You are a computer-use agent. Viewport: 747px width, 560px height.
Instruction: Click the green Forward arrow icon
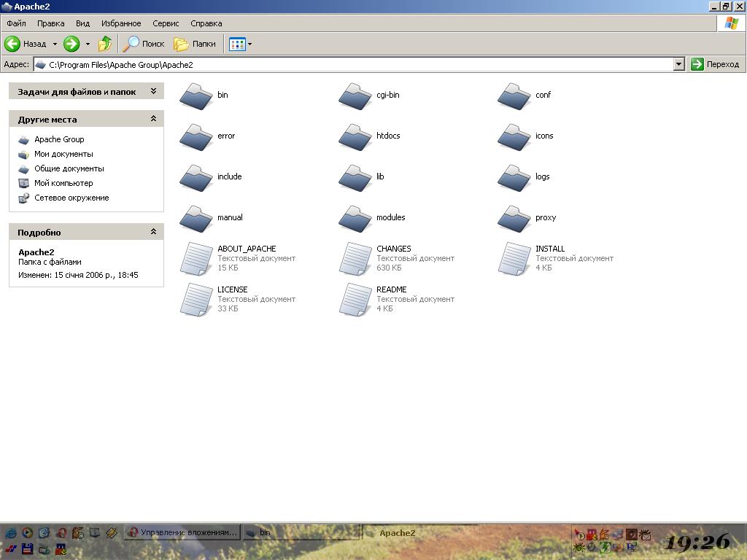pos(71,44)
